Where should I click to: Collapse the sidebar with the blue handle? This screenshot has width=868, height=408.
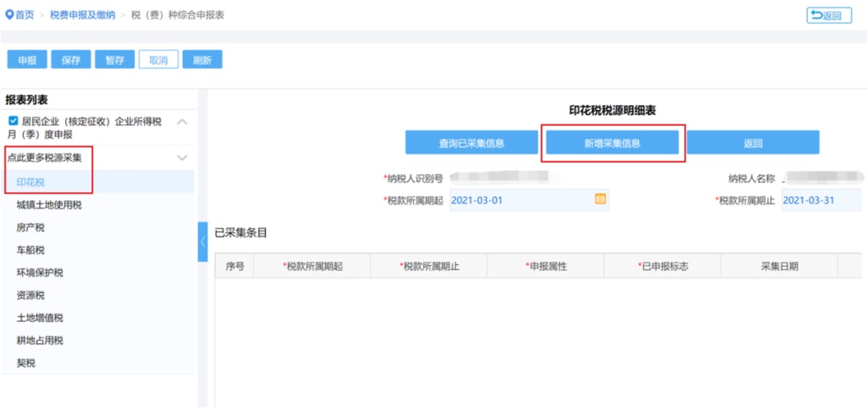click(203, 242)
